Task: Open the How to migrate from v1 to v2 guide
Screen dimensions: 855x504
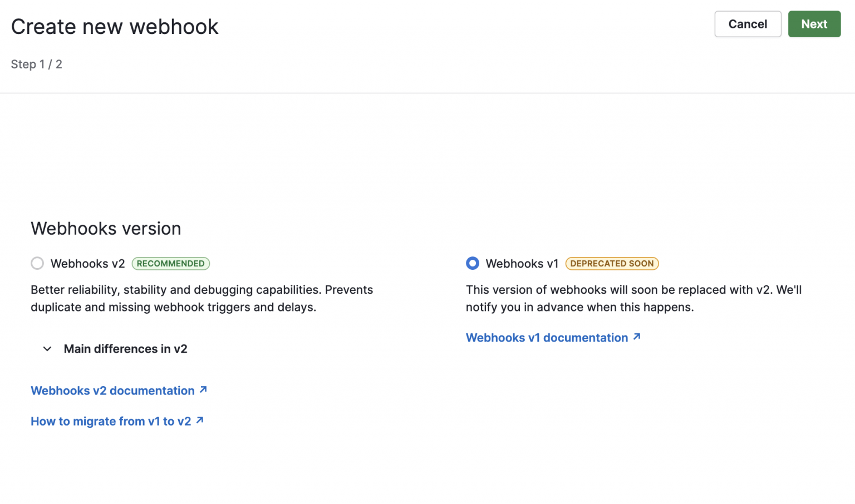Action: (111, 421)
